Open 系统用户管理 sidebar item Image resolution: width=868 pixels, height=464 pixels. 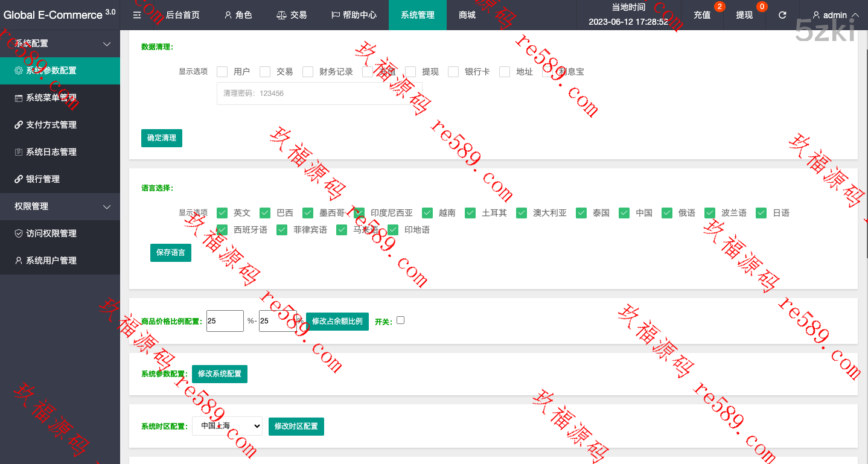pyautogui.click(x=51, y=261)
